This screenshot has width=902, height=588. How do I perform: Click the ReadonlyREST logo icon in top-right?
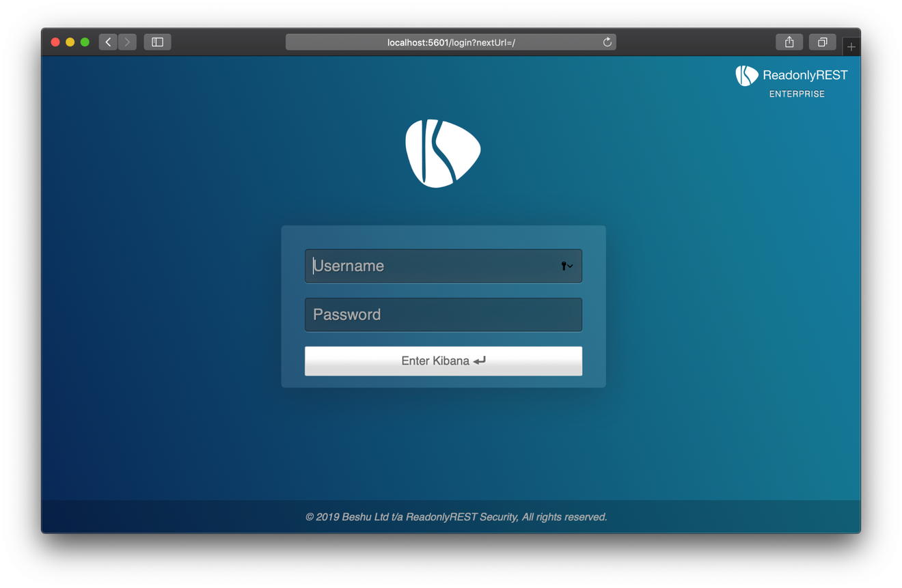click(747, 75)
